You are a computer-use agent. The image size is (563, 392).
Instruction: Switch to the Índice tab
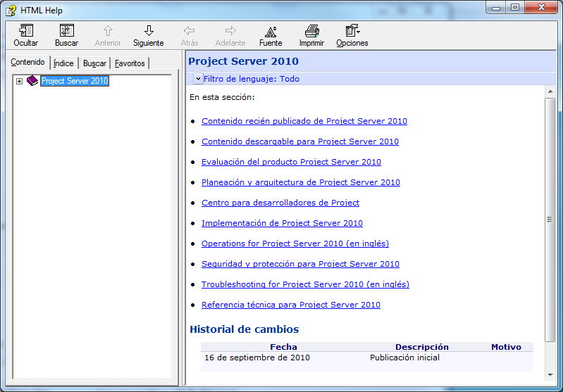(63, 63)
